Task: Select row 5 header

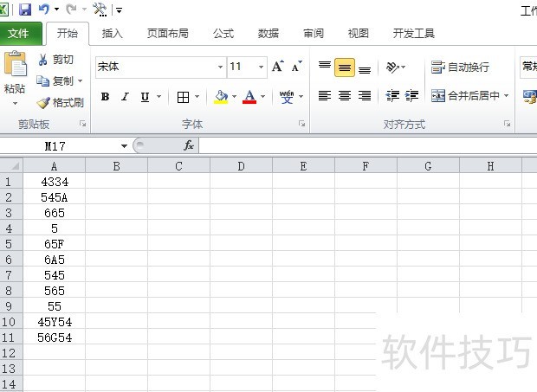Action: click(x=11, y=244)
